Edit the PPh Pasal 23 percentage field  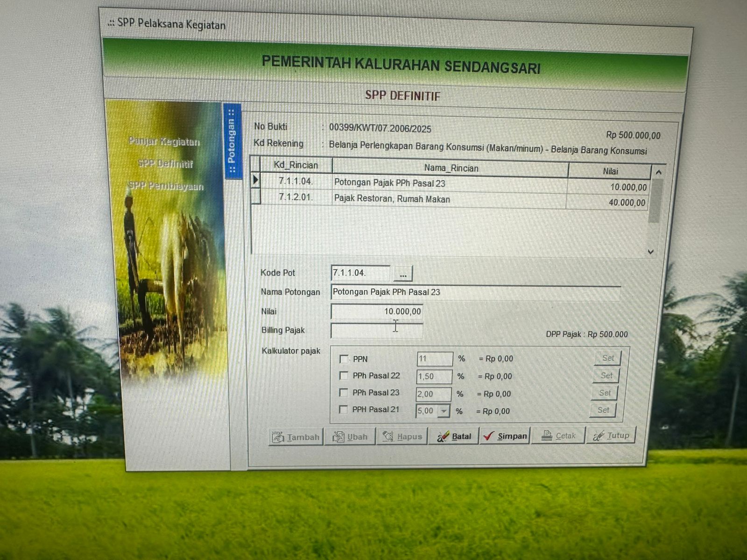[434, 394]
